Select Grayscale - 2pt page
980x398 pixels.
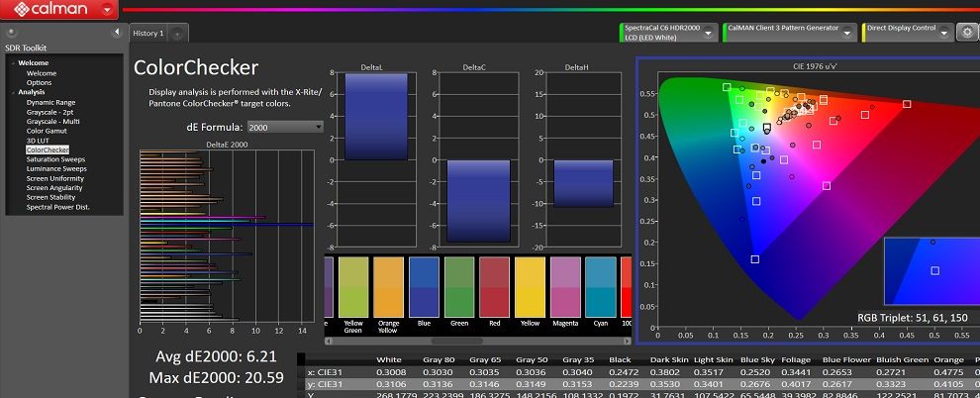[x=50, y=112]
